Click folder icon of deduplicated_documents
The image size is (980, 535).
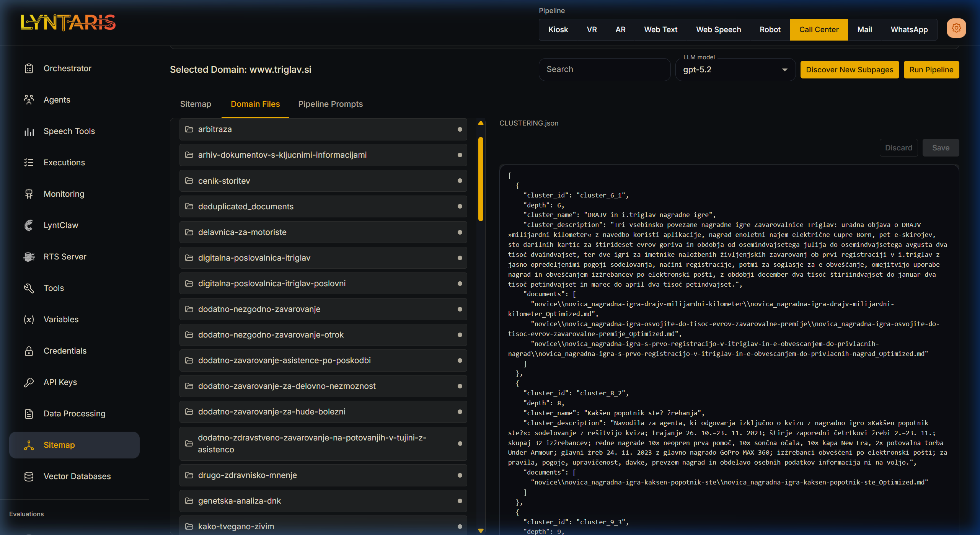(189, 206)
